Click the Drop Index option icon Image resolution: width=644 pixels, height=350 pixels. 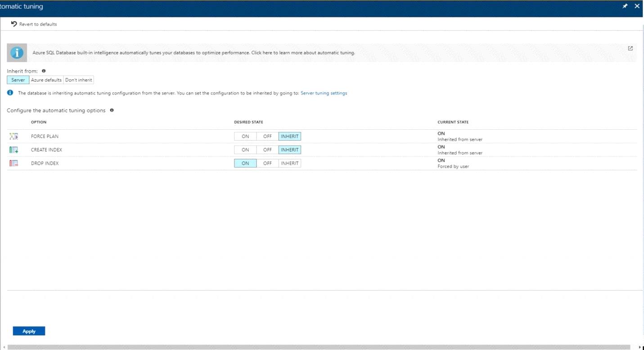14,164
